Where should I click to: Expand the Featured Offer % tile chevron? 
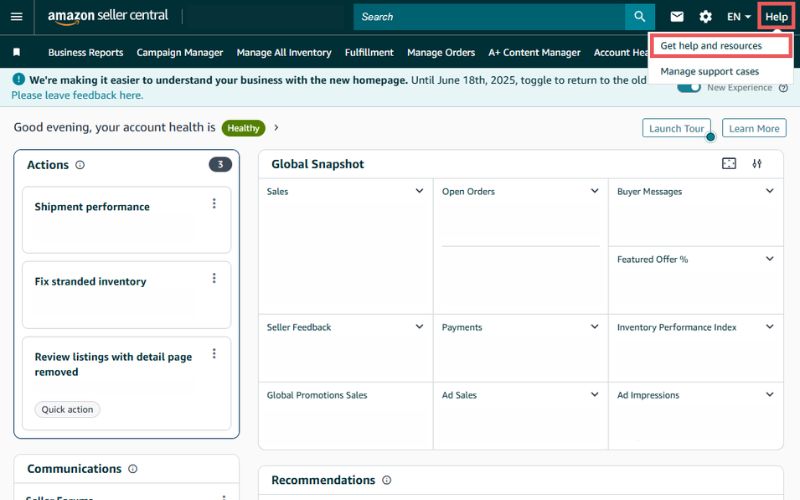(769, 259)
